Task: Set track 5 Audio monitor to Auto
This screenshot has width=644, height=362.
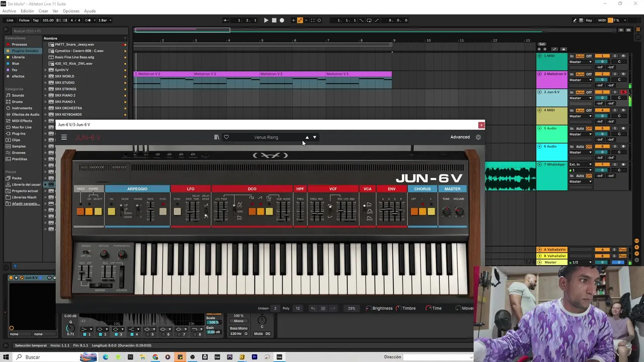Action: (x=580, y=128)
